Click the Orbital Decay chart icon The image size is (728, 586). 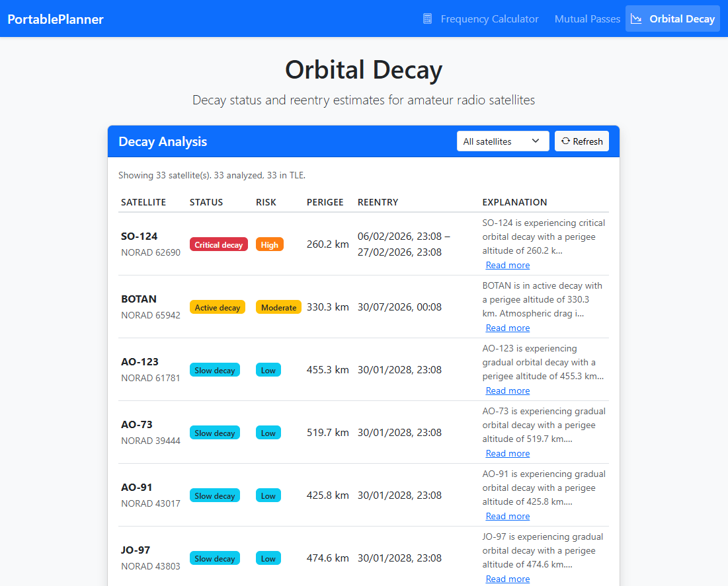(636, 18)
